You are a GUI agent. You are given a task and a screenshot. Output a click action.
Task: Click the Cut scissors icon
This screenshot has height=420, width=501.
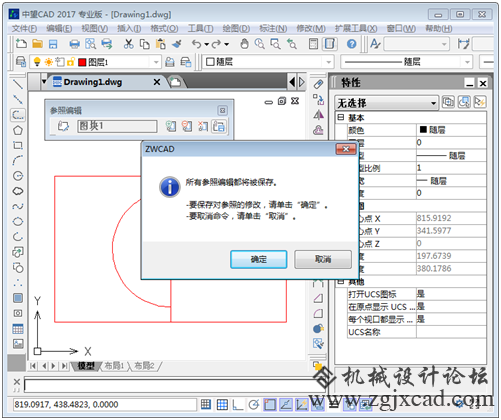pyautogui.click(x=128, y=44)
